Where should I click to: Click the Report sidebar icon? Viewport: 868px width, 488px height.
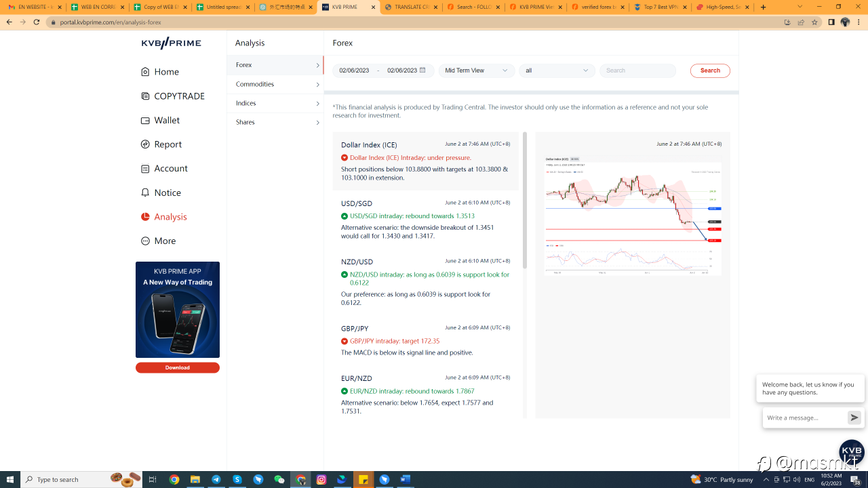coord(145,144)
